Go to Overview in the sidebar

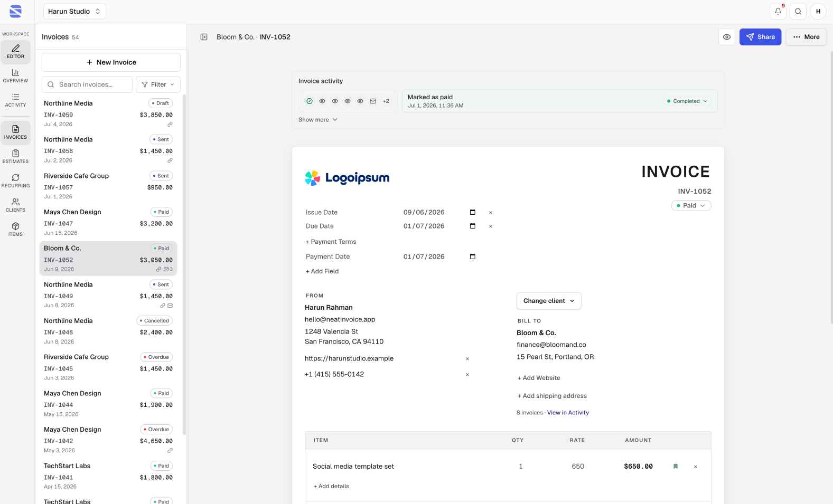15,76
